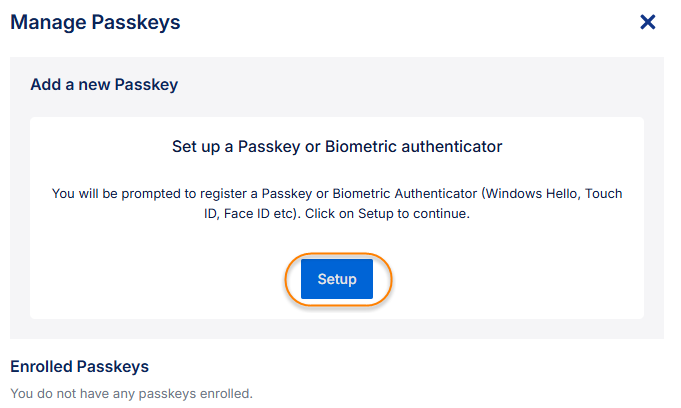Click the "Enrolled Passkeys" section heading
The image size is (681, 408).
(79, 367)
